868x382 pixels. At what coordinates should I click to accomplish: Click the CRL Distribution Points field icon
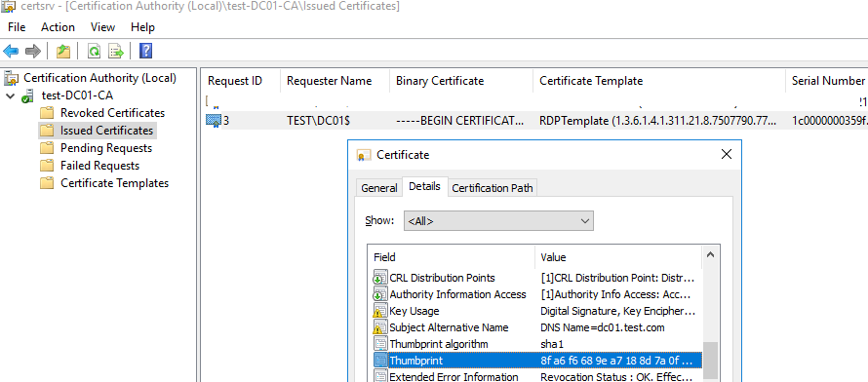tap(380, 278)
